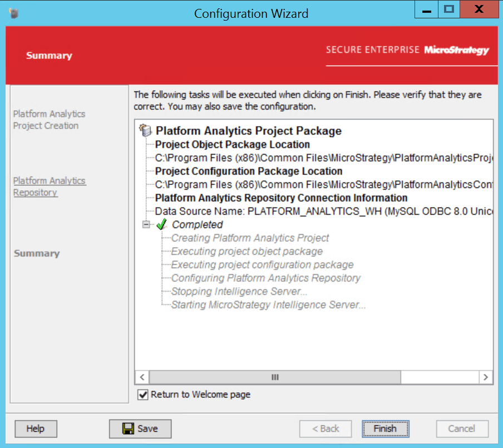Select Creating Platform Analytics Project row
This screenshot has height=448, width=503.
pos(250,238)
